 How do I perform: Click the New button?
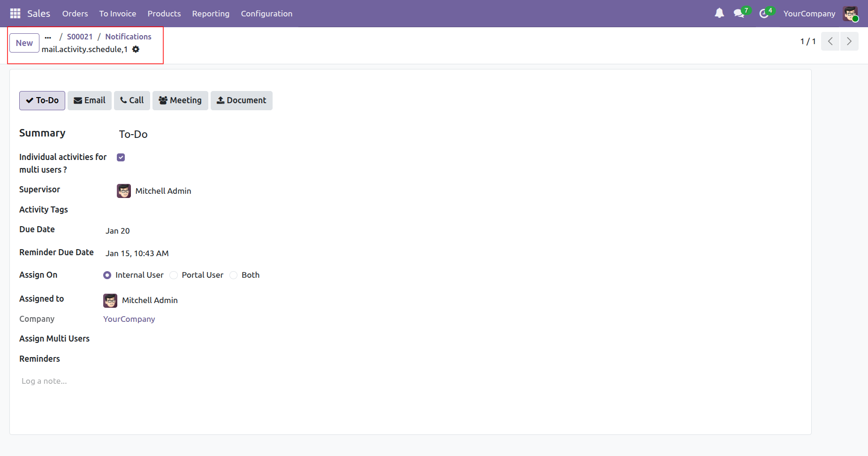[24, 43]
